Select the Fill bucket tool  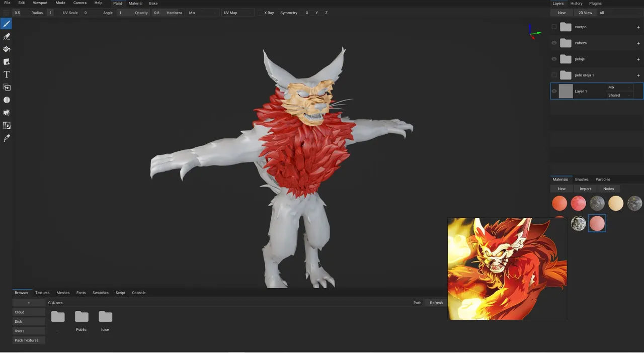click(x=7, y=49)
